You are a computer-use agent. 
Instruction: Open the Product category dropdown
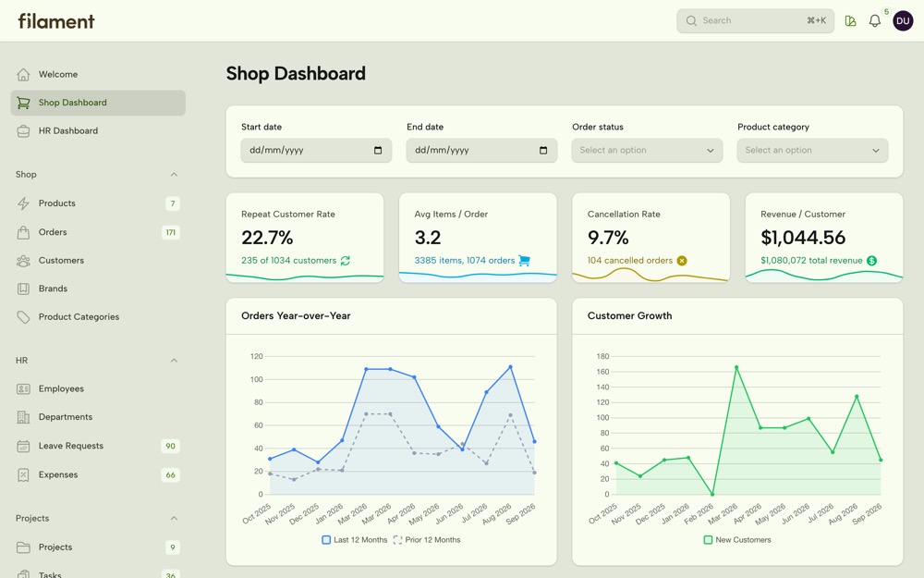click(812, 151)
